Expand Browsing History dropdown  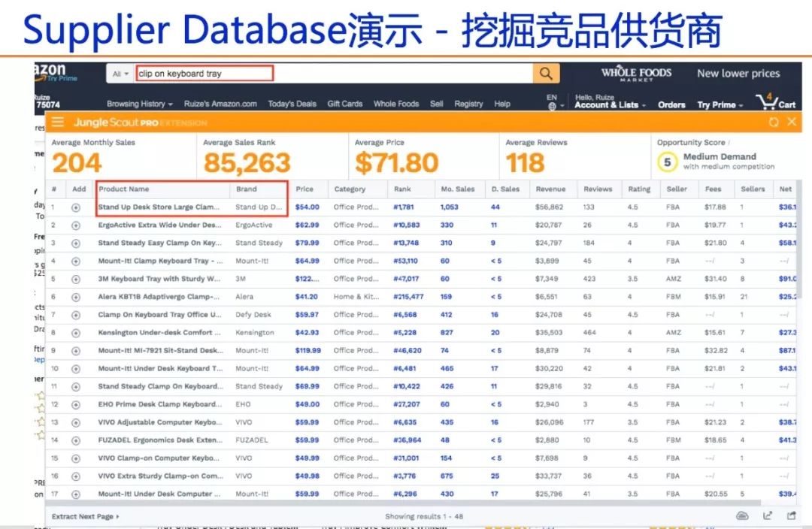(x=140, y=104)
